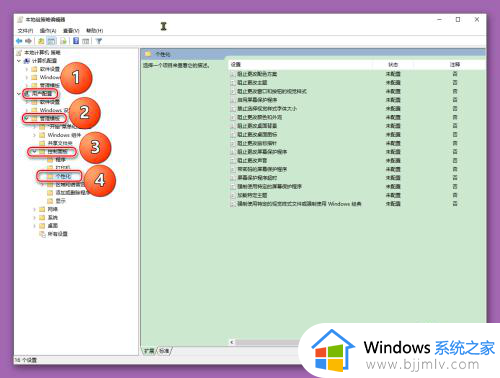Select the 阻止更改颜色和外观 setting
This screenshot has height=378, width=500.
(x=260, y=117)
